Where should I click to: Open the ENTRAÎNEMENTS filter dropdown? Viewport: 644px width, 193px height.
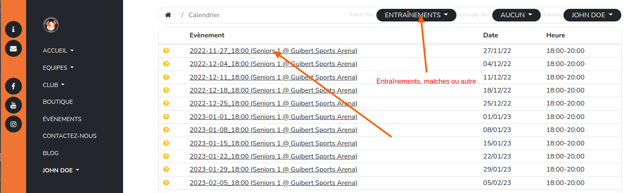(x=416, y=15)
